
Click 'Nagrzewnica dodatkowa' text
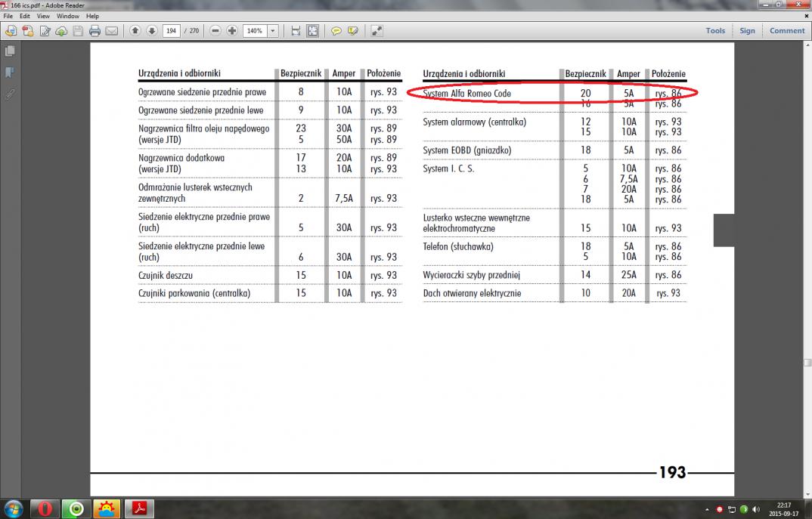[x=181, y=159]
